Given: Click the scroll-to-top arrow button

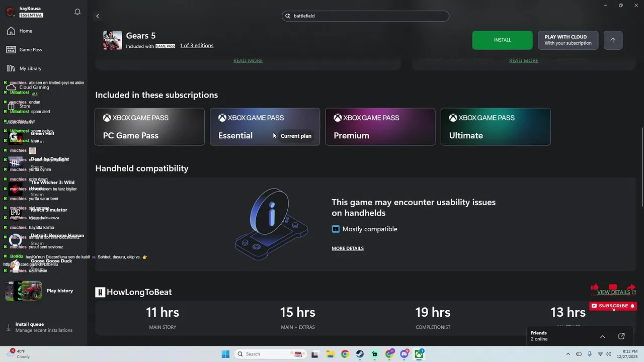Looking at the screenshot, I should coord(613,40).
